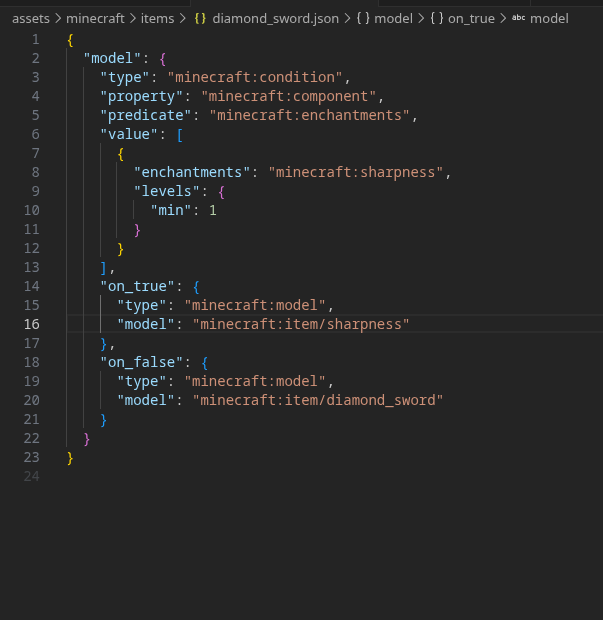This screenshot has width=603, height=620.
Task: Open the minecraft folder breadcrumb
Action: 96,18
